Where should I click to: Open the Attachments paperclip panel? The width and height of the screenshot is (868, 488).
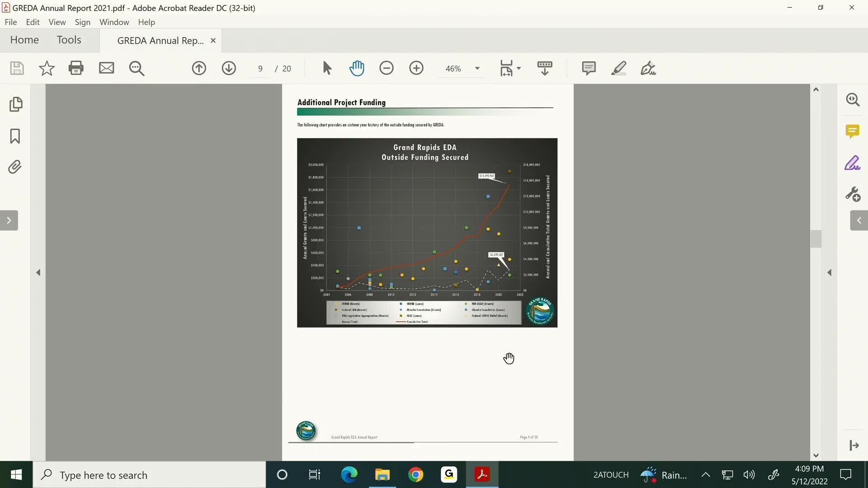click(x=15, y=167)
